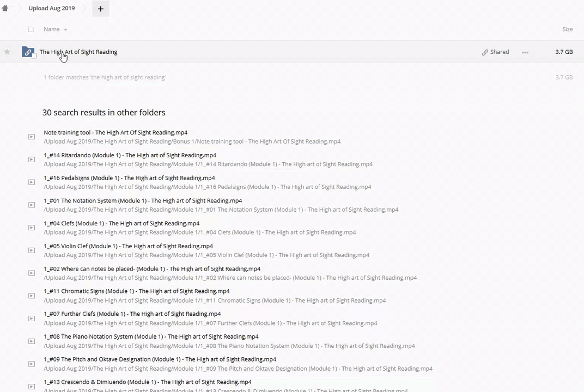Click the shared folder link icon

click(27, 52)
